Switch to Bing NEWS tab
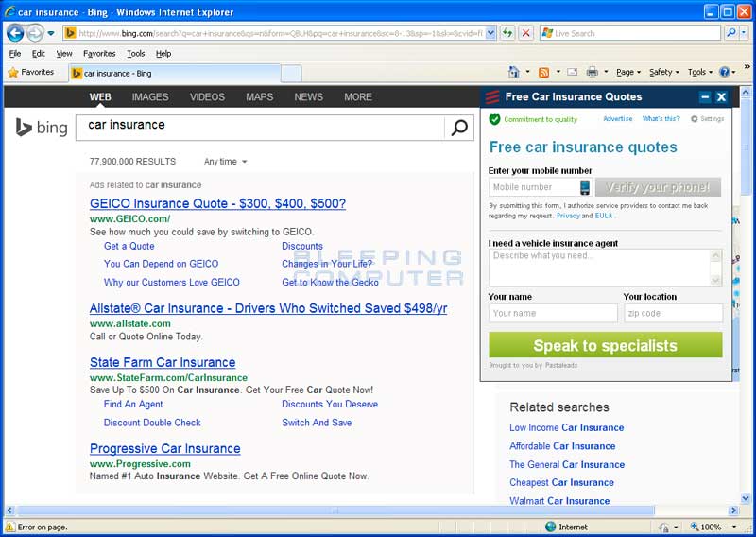This screenshot has width=756, height=537. 309,97
